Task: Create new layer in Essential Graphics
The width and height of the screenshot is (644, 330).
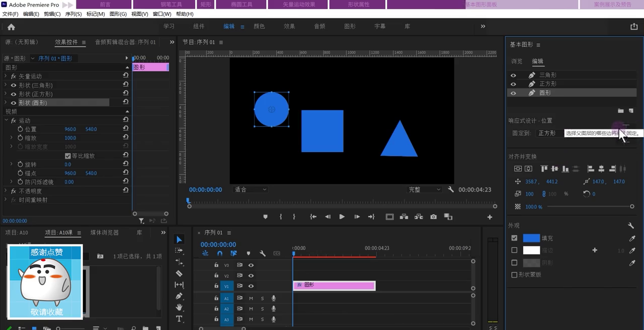Action: click(x=631, y=110)
